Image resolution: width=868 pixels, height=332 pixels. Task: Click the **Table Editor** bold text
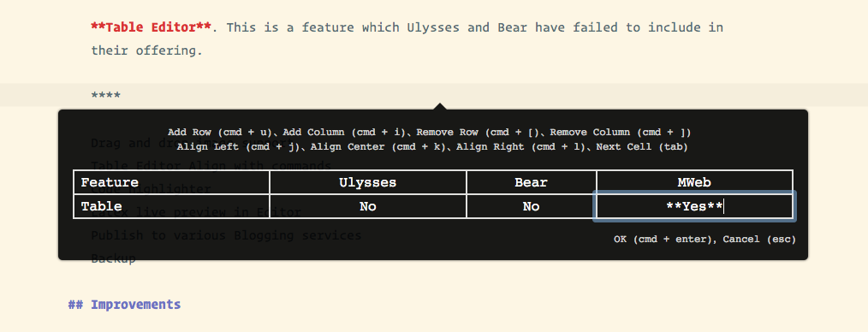tap(152, 27)
